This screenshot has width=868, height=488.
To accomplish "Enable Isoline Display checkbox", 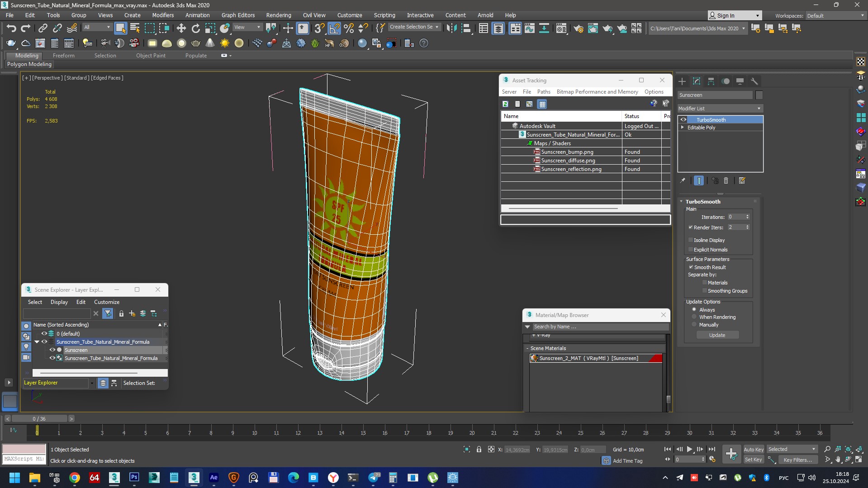I will coord(691,240).
